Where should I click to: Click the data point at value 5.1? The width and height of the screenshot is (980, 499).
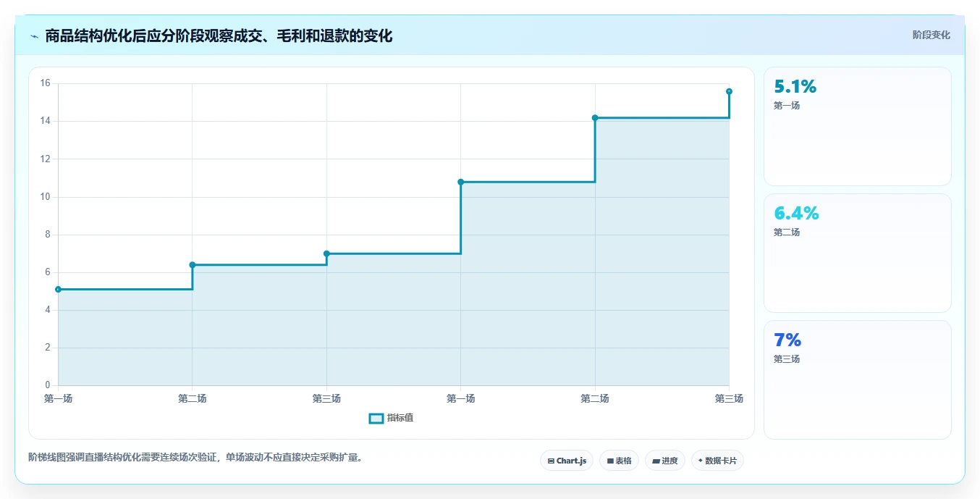point(58,289)
